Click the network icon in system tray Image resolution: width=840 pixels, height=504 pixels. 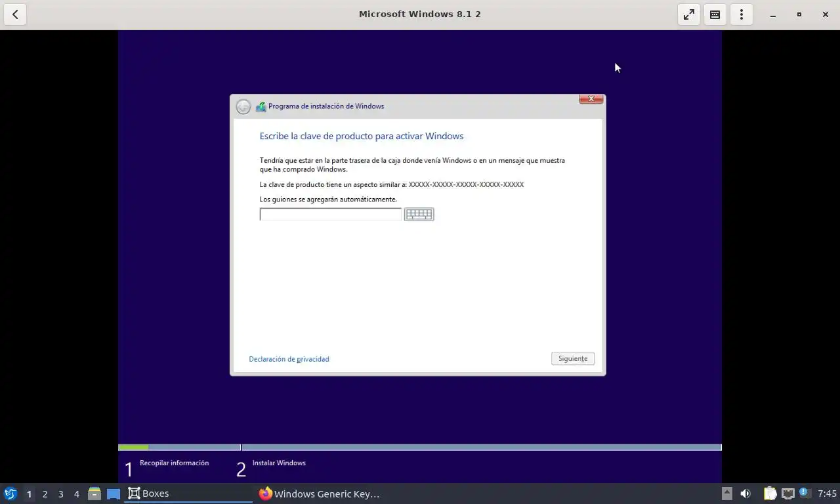pyautogui.click(x=787, y=493)
